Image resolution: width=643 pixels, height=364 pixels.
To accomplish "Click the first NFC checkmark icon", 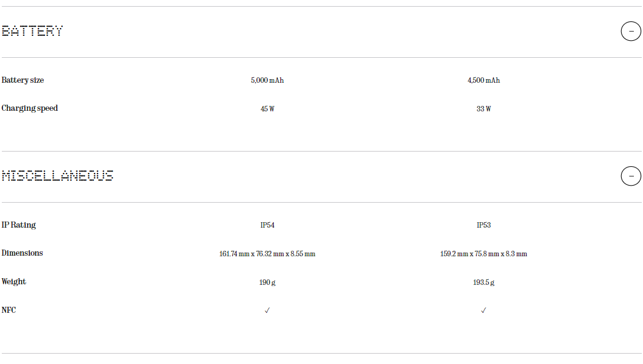I will (x=268, y=310).
